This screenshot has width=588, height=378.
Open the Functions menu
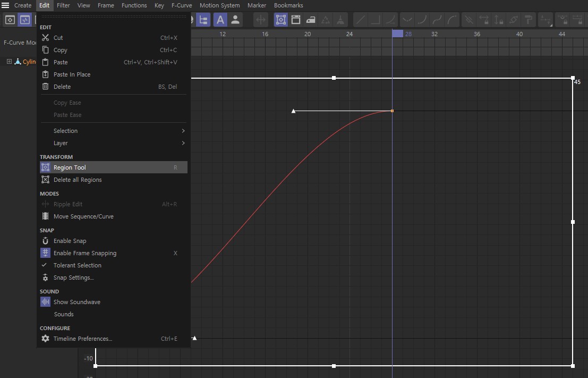[134, 5]
